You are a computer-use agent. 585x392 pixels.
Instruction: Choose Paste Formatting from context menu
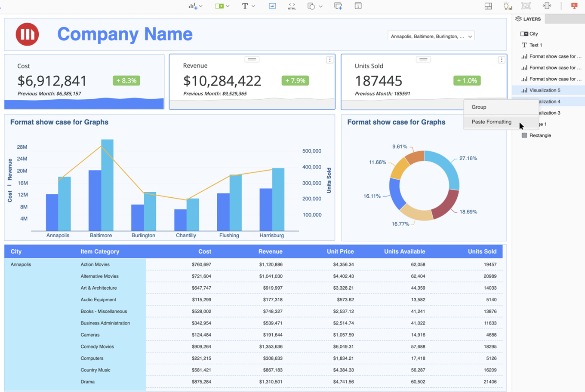tap(491, 122)
